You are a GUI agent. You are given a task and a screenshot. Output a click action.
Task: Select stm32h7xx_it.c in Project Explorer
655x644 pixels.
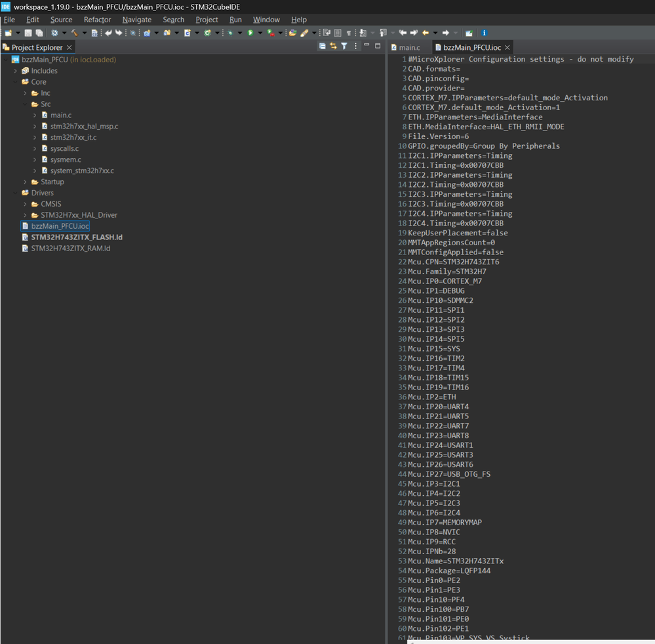(x=73, y=138)
